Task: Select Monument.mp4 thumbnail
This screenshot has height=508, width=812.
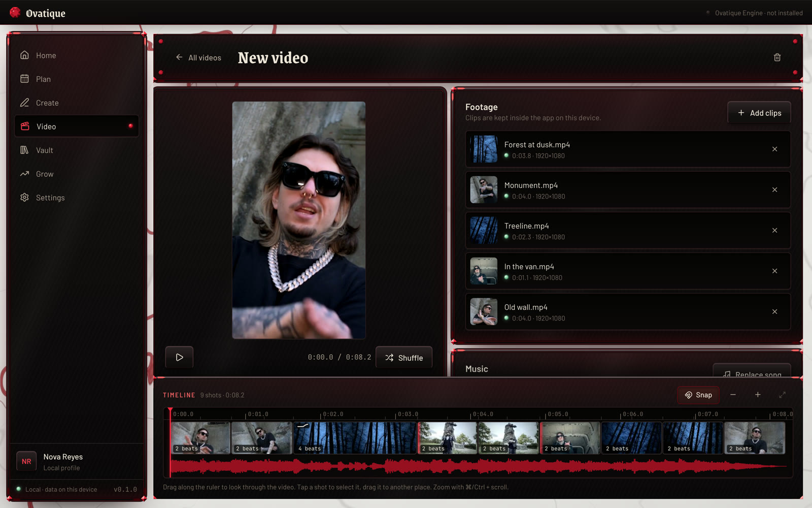Action: pyautogui.click(x=484, y=189)
